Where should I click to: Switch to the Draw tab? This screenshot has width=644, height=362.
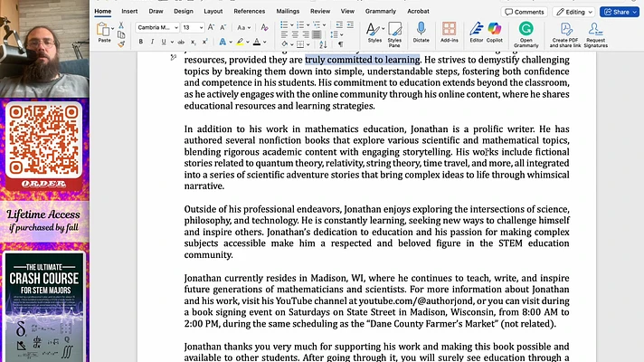pos(156,12)
